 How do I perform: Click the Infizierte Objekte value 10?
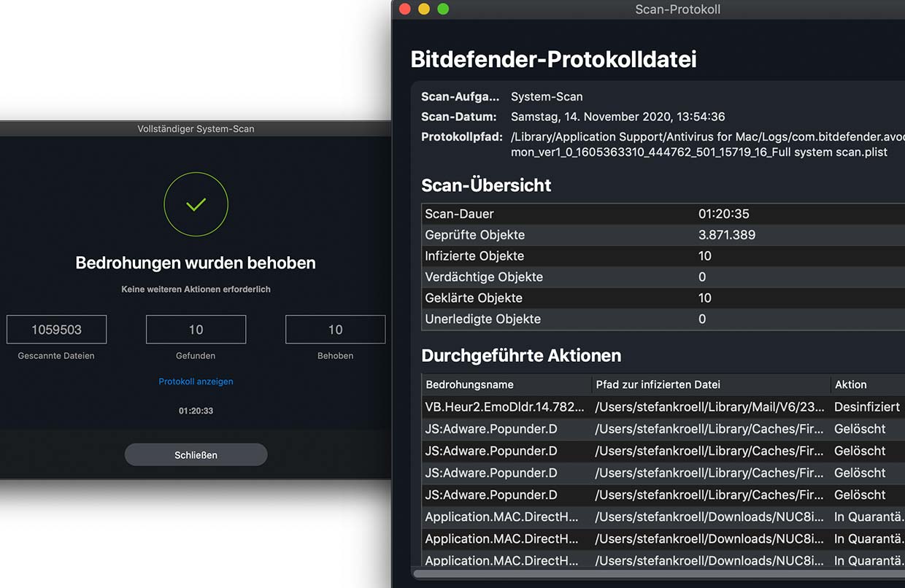(705, 256)
